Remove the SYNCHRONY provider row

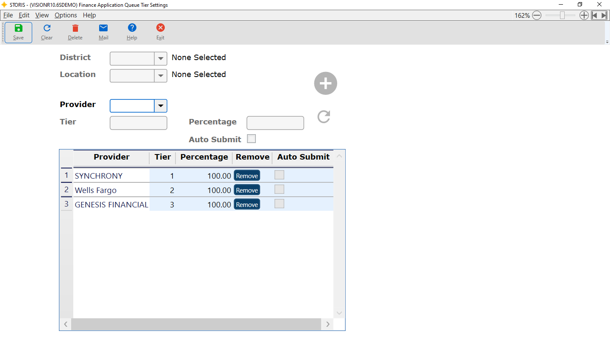click(x=247, y=176)
